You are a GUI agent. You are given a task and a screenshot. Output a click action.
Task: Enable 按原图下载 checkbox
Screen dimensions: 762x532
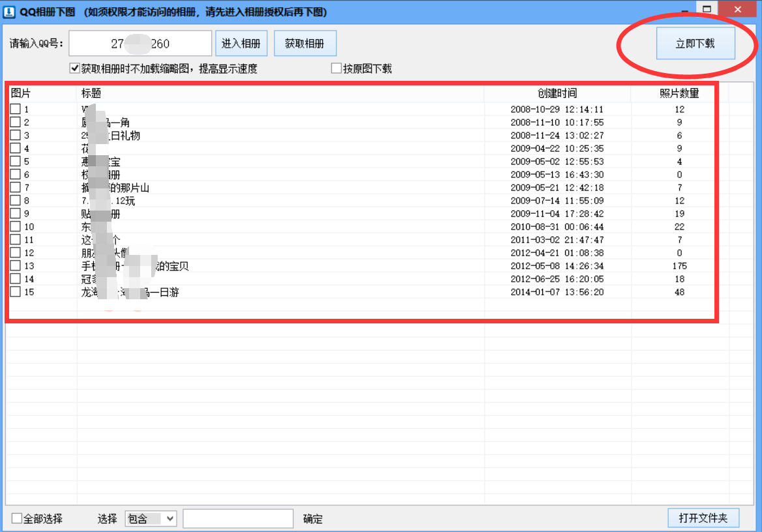click(x=336, y=68)
